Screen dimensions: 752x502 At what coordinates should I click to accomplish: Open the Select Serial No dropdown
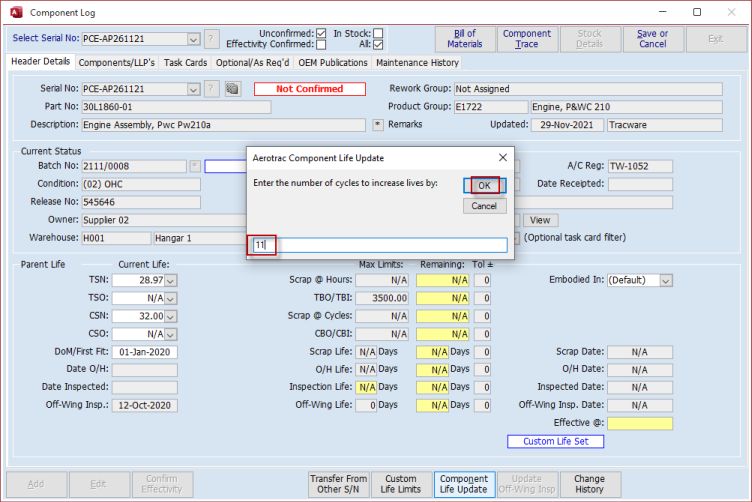[193, 39]
